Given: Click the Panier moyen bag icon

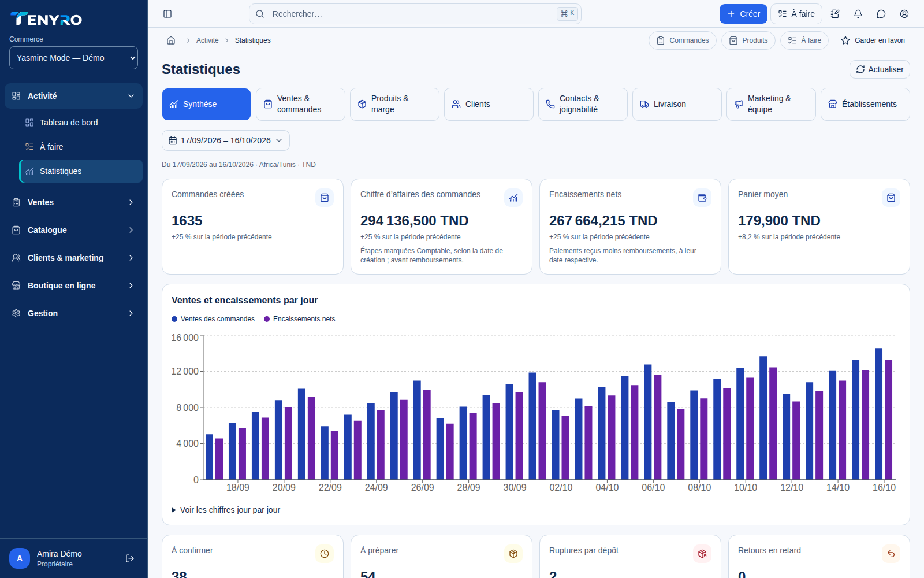Looking at the screenshot, I should (x=891, y=198).
